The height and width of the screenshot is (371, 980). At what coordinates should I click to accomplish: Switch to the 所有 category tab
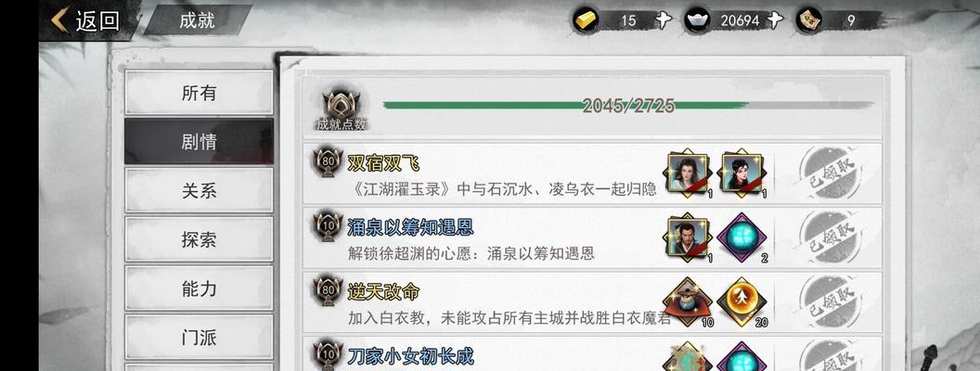tap(199, 93)
